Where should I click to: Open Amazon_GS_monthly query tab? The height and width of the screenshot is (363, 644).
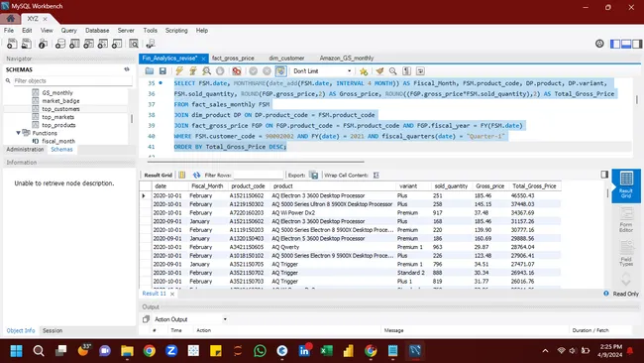(347, 59)
